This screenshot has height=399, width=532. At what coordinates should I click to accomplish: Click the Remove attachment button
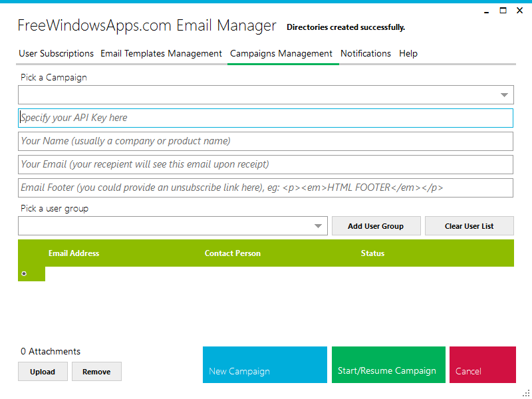pos(96,372)
